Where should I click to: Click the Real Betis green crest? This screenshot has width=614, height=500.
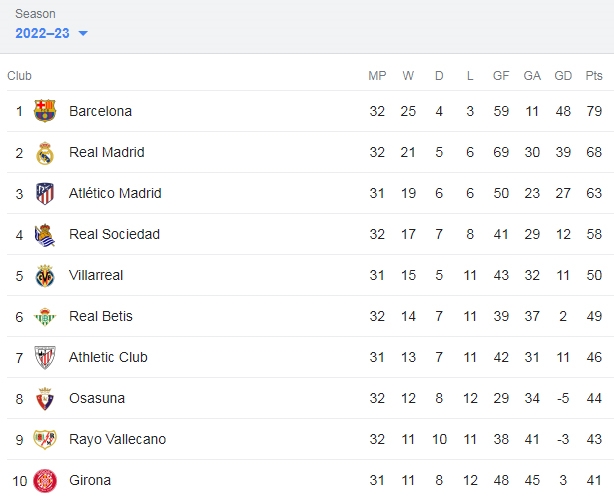pos(45,317)
